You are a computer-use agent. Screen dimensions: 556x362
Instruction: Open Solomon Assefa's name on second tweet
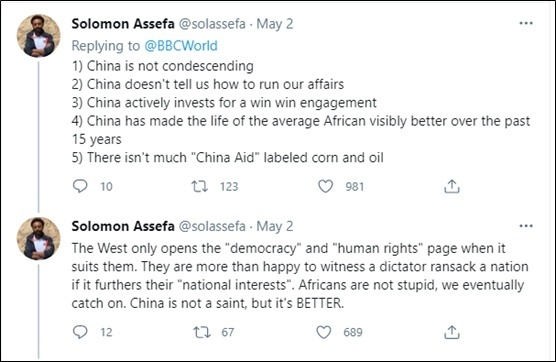click(x=123, y=226)
